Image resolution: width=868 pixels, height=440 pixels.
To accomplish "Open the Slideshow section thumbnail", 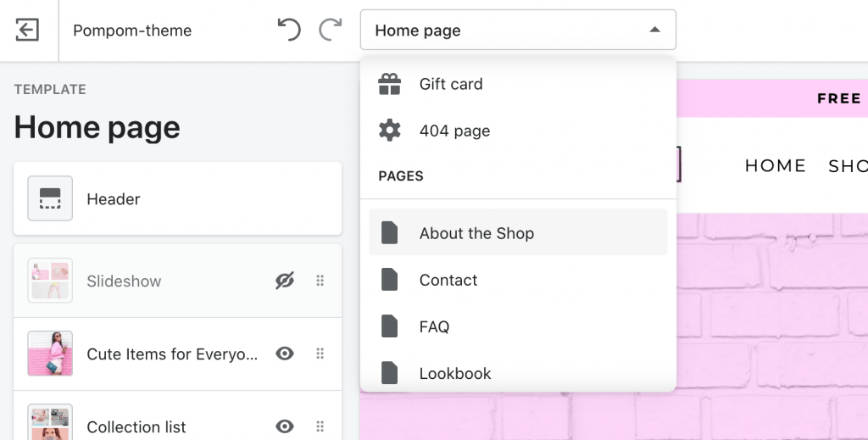I will point(50,281).
